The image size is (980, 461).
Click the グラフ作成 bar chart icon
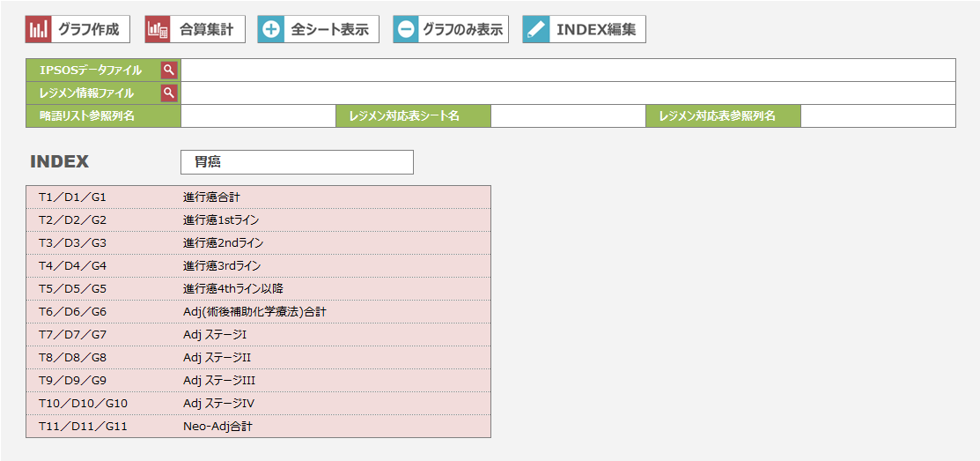pyautogui.click(x=39, y=29)
